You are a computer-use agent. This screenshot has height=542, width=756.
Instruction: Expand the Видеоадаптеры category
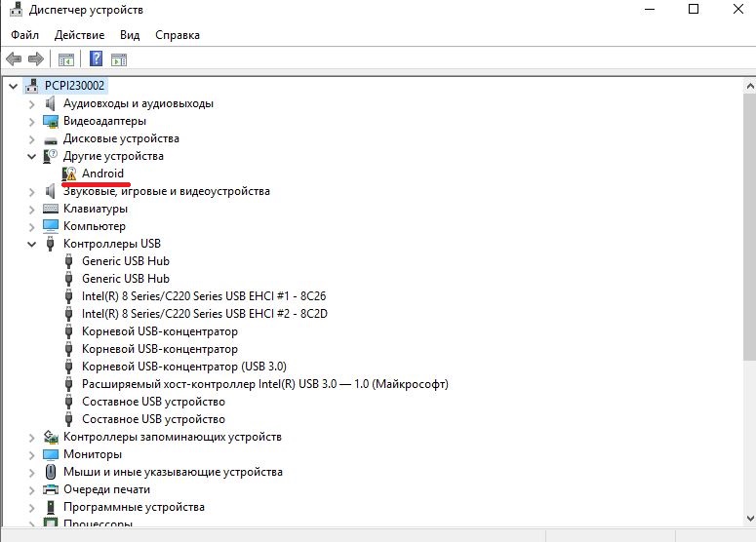click(x=32, y=122)
